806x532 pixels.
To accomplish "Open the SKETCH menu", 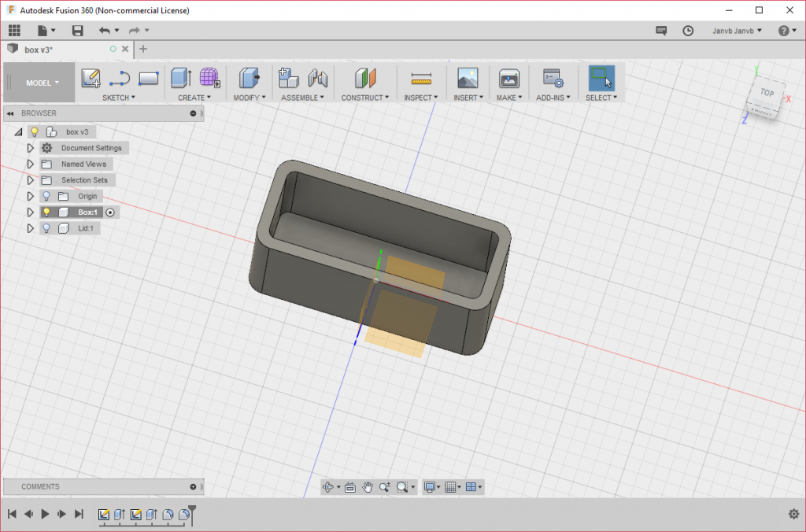I will (x=119, y=98).
